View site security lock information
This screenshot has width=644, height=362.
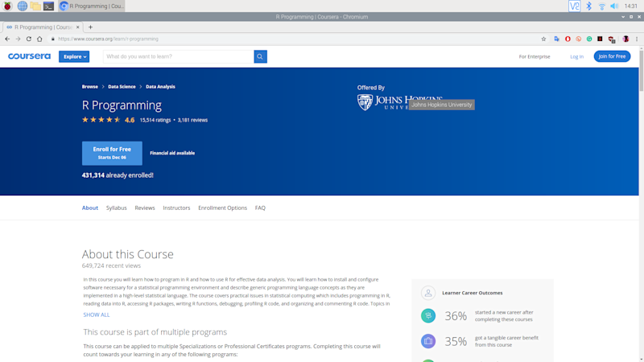click(x=52, y=39)
